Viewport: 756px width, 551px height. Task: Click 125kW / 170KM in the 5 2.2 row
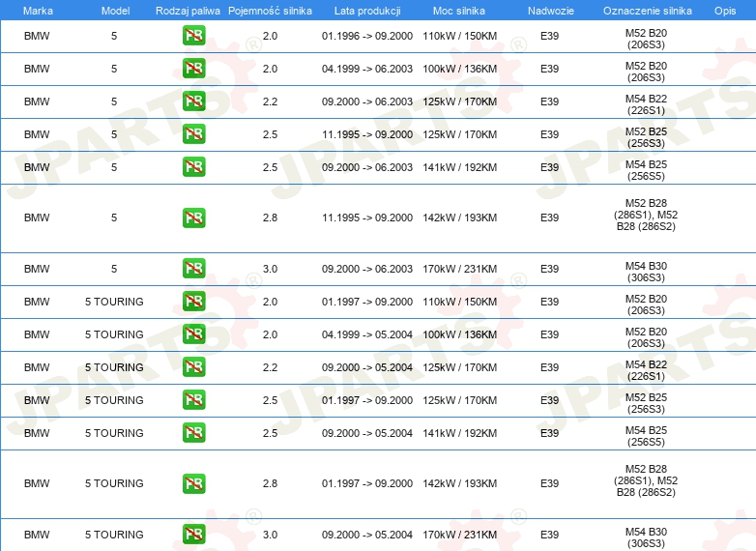(459, 101)
